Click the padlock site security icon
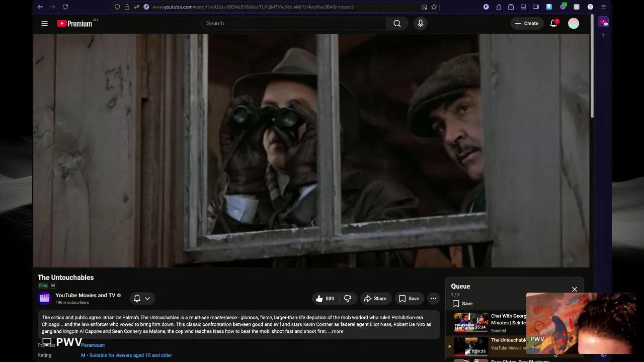 pos(127,7)
